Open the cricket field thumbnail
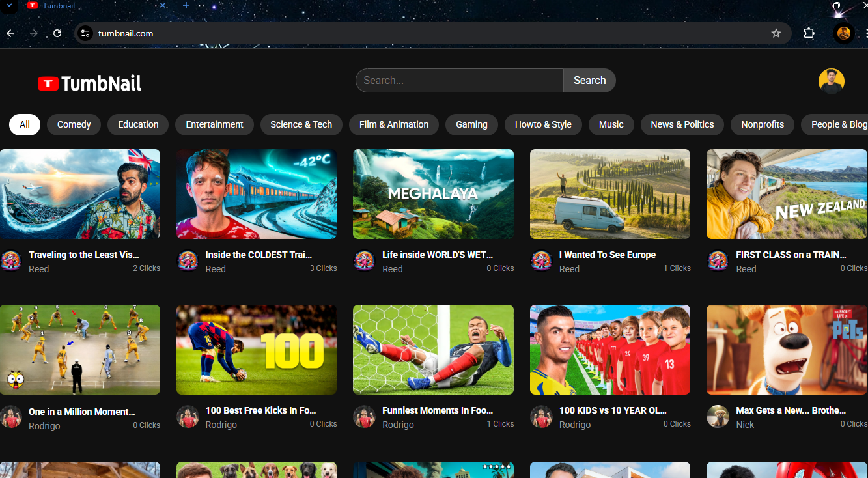 point(80,350)
